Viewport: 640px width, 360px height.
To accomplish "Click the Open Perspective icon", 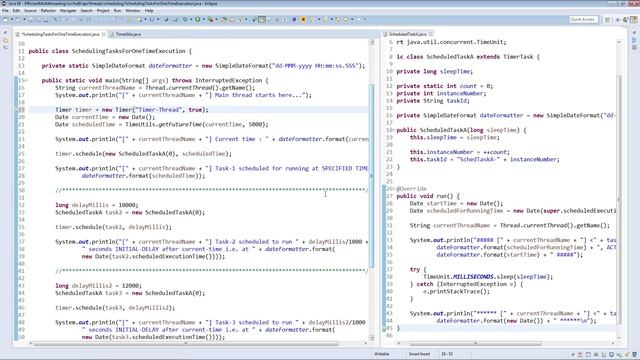I will coord(607,20).
